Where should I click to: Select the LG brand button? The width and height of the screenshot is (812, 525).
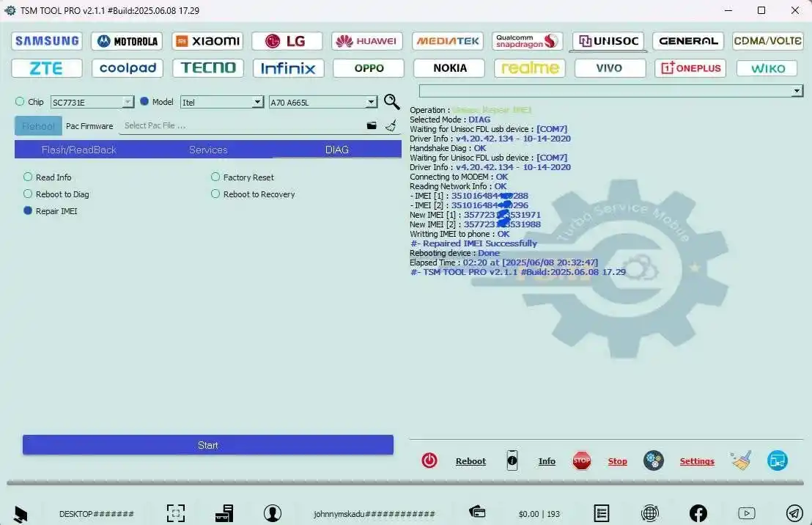[287, 41]
